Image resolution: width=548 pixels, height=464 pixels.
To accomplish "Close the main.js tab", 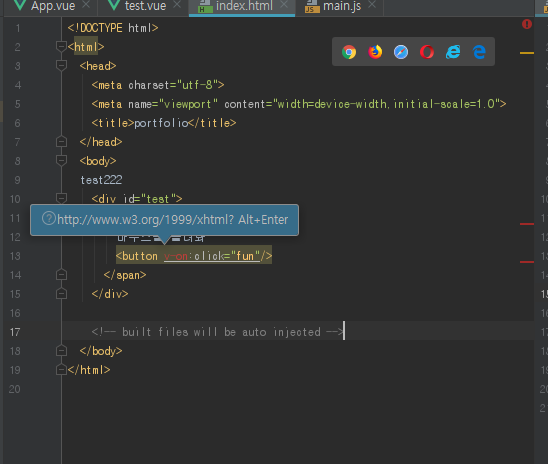I will tap(372, 5).
